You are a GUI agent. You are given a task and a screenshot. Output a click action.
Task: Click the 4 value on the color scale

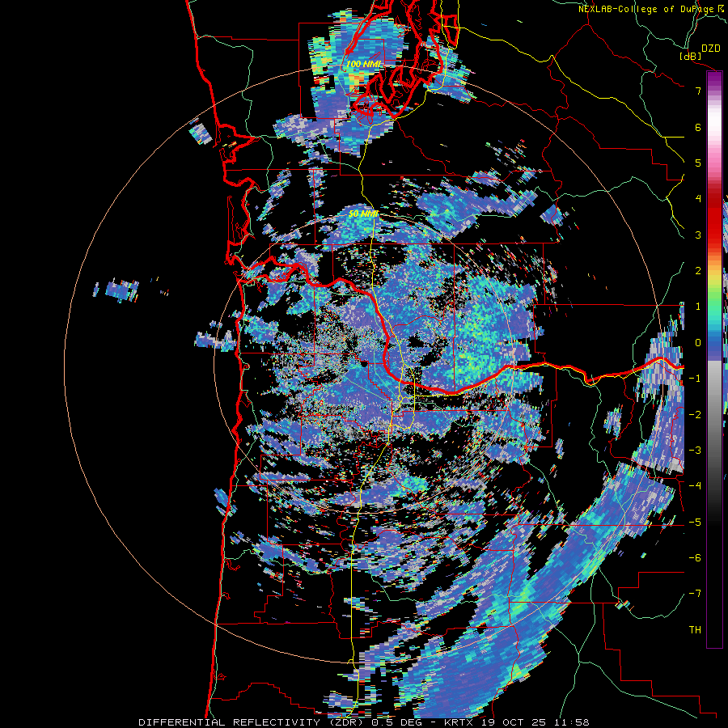click(x=698, y=199)
